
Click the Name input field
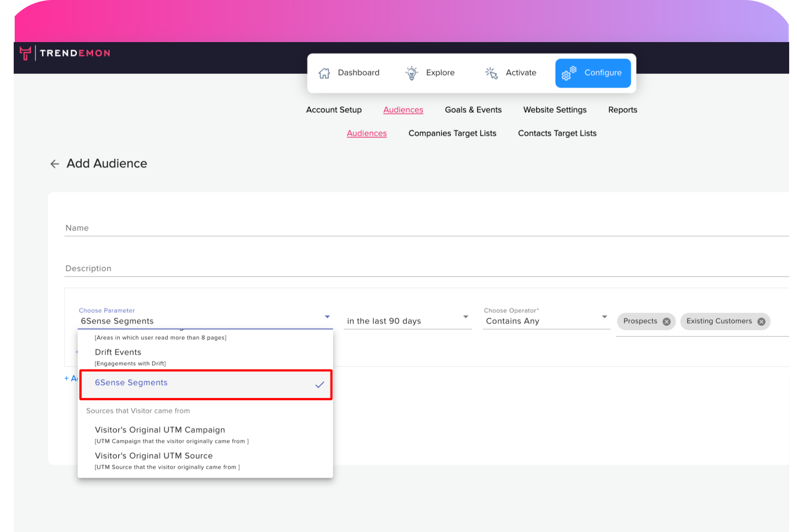click(426, 228)
